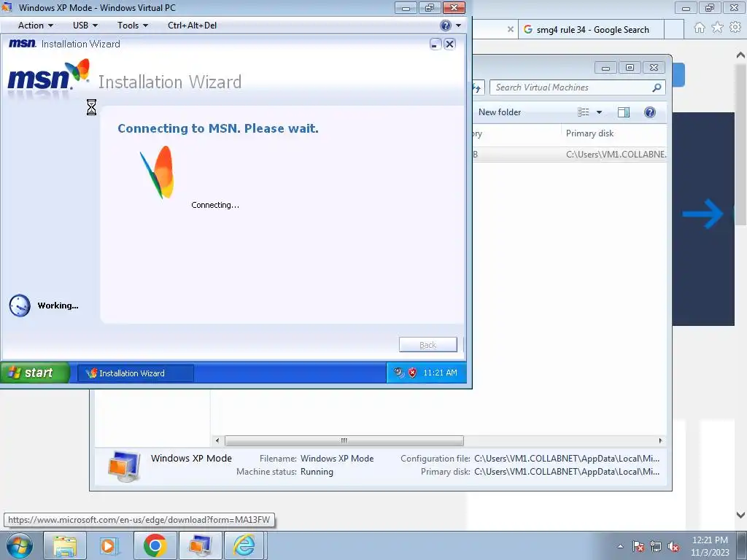
Task: Send Ctrl+Alt+Del to the virtual machine
Action: coord(192,26)
